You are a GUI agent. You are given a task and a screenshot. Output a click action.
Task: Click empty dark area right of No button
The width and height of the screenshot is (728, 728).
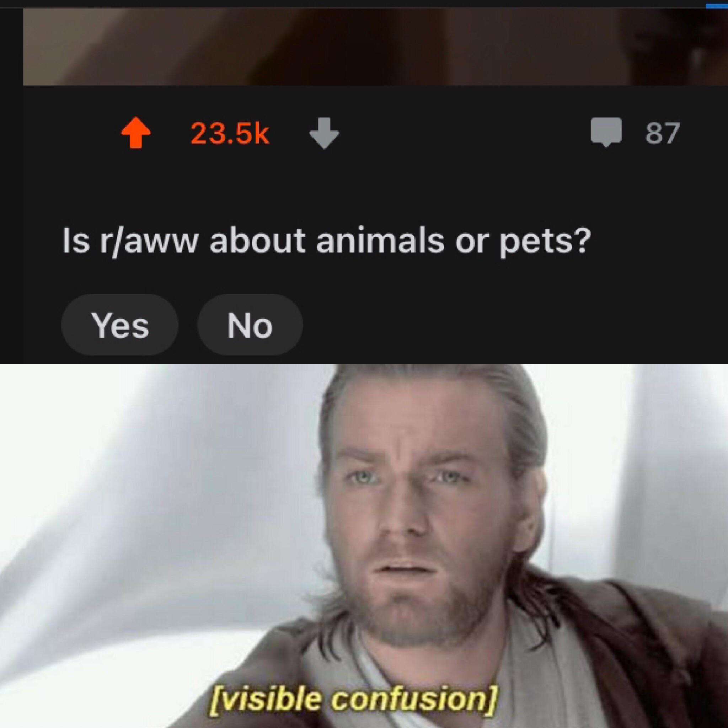pyautogui.click(x=513, y=325)
